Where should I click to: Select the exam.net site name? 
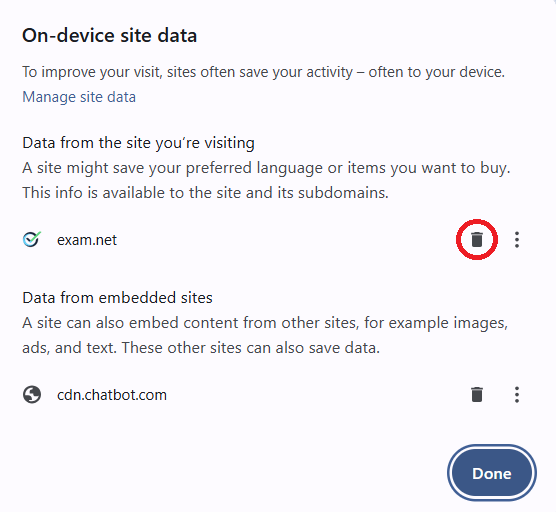pyautogui.click(x=87, y=240)
